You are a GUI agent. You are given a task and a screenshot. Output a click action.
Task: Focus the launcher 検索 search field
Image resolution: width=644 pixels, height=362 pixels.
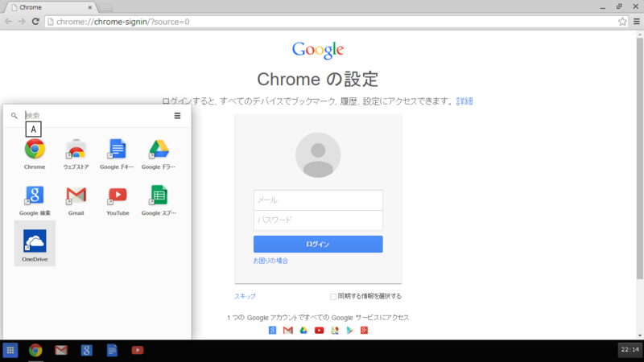[x=97, y=116]
